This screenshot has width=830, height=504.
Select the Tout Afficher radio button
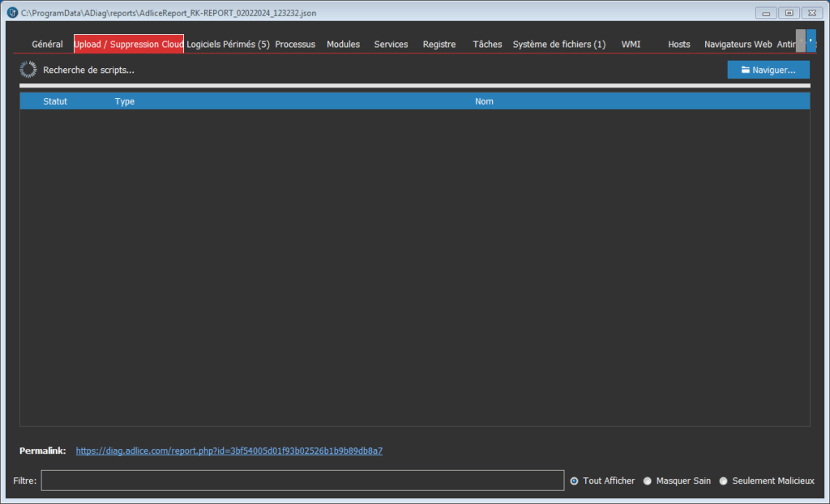coord(575,481)
